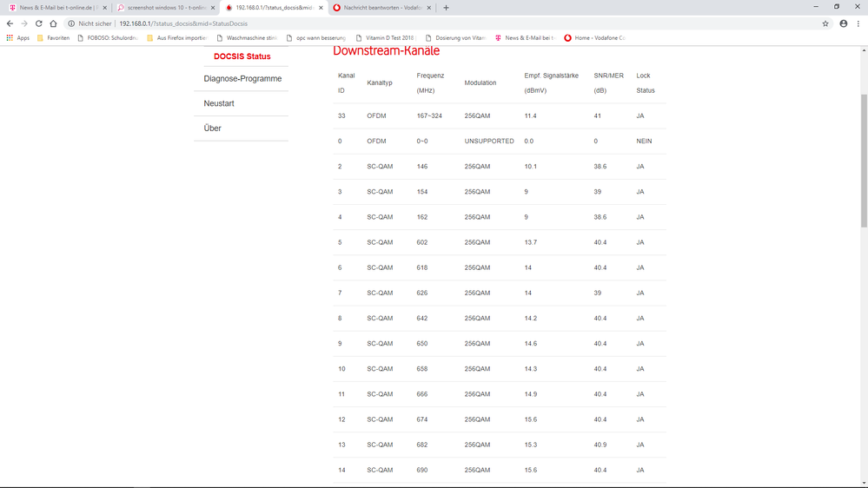Close the 'screenshot windows 10' tab
Image resolution: width=868 pixels, height=488 pixels.
click(213, 8)
